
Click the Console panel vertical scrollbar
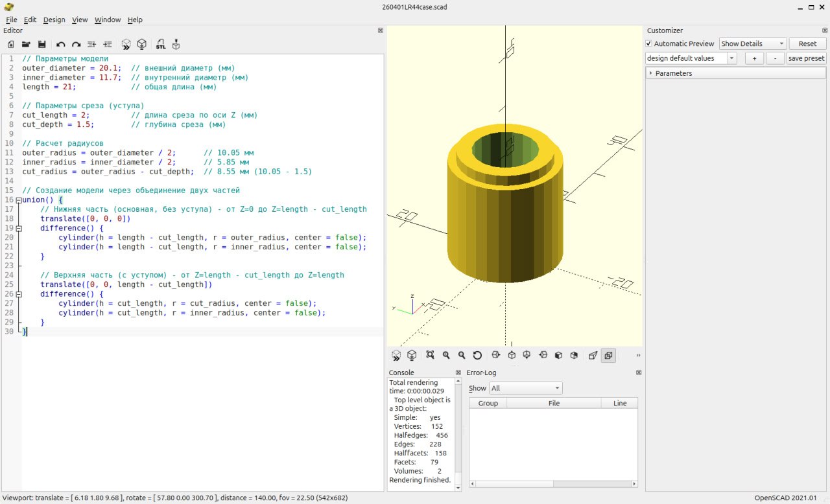tap(458, 428)
